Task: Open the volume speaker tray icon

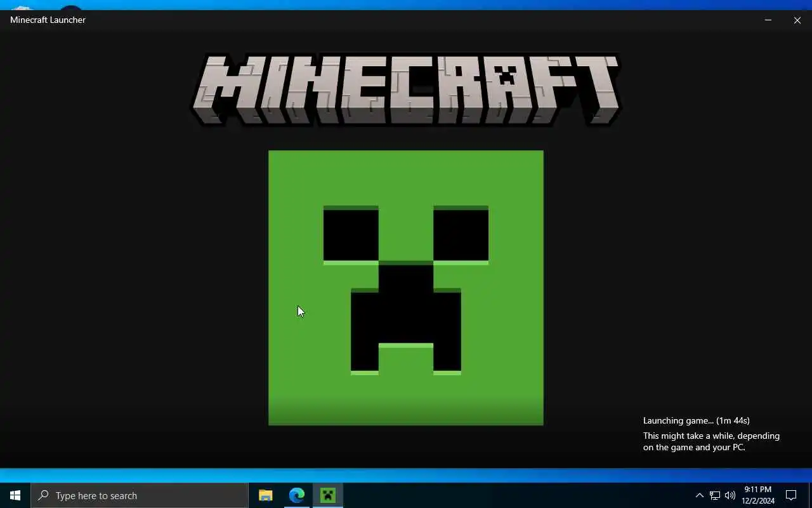Action: pos(730,495)
